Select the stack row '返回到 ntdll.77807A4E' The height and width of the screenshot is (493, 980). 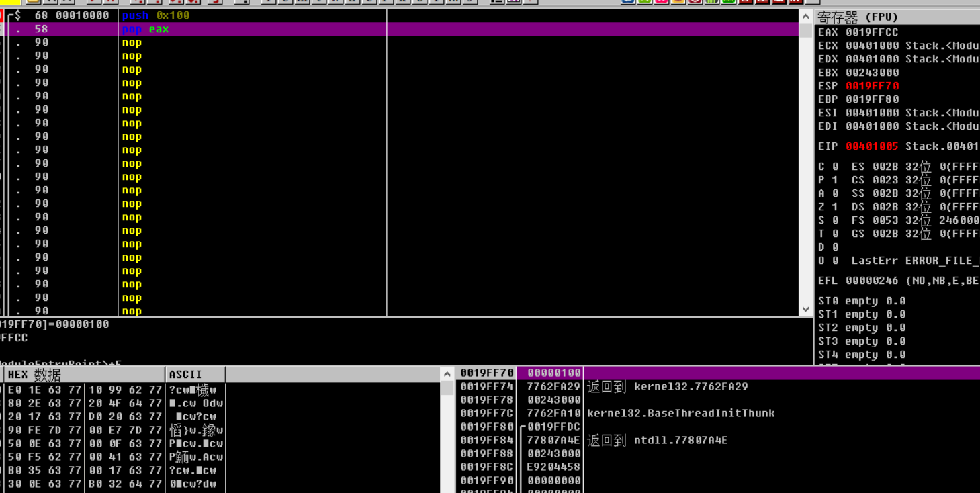pos(718,440)
